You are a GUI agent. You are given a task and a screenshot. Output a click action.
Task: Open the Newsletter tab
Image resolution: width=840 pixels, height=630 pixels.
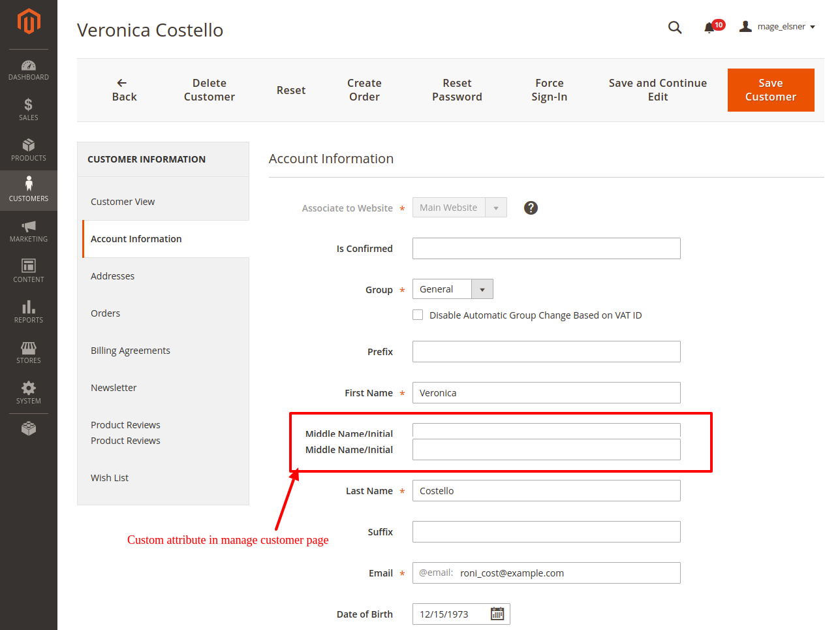point(114,388)
